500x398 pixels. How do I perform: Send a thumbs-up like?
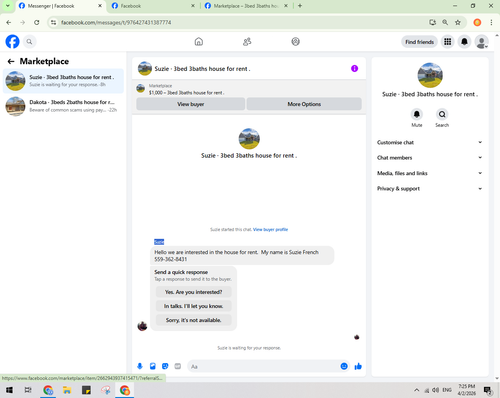358,366
